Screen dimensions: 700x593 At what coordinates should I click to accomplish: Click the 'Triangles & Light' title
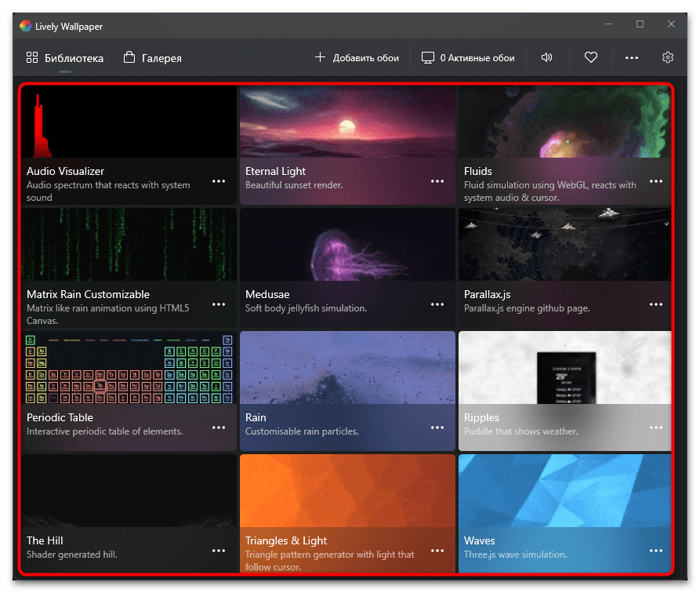coord(285,540)
